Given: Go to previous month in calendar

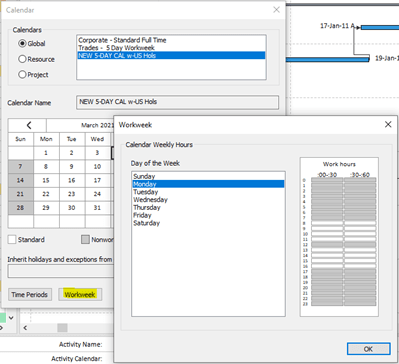Looking at the screenshot, I should [x=28, y=125].
